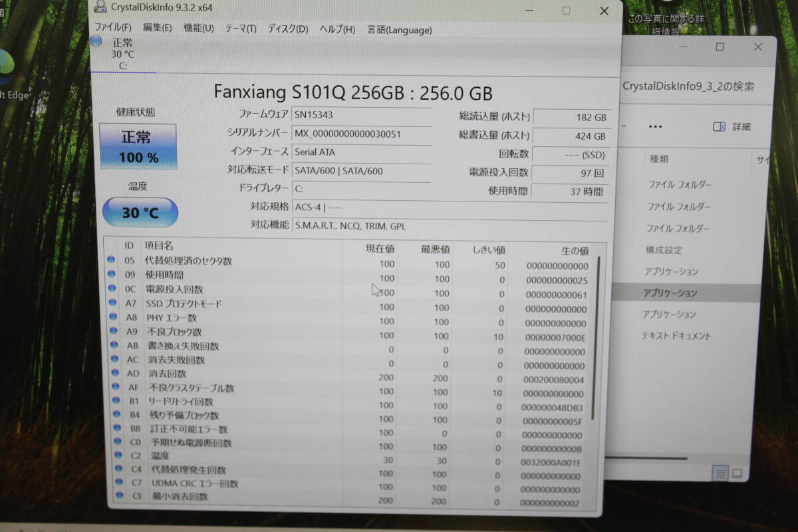This screenshot has width=798, height=532.
Task: Open the See more (...) options in Explorer toolbar
Action: 655,126
